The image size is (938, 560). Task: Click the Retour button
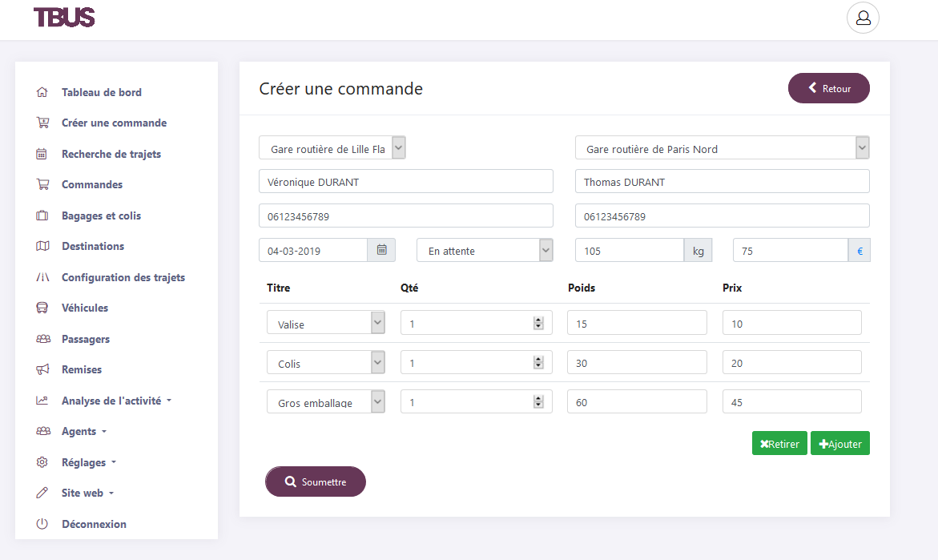click(828, 88)
